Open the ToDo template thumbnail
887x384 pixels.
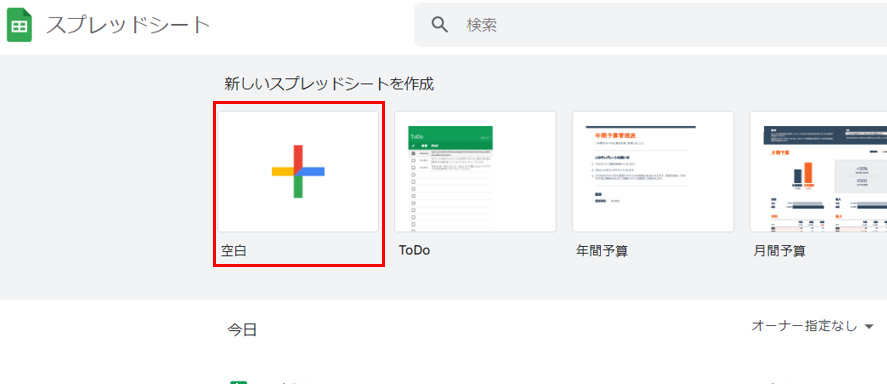475,171
